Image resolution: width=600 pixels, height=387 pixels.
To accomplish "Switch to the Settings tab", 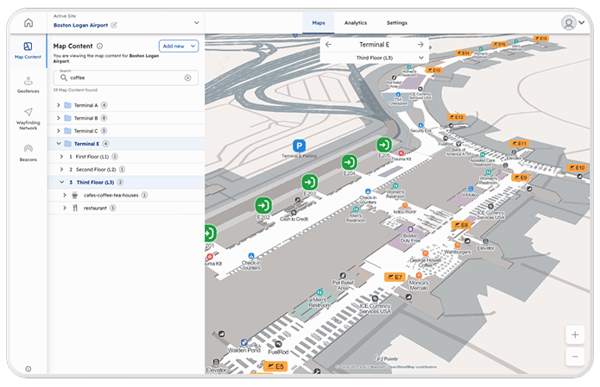I will (x=397, y=23).
